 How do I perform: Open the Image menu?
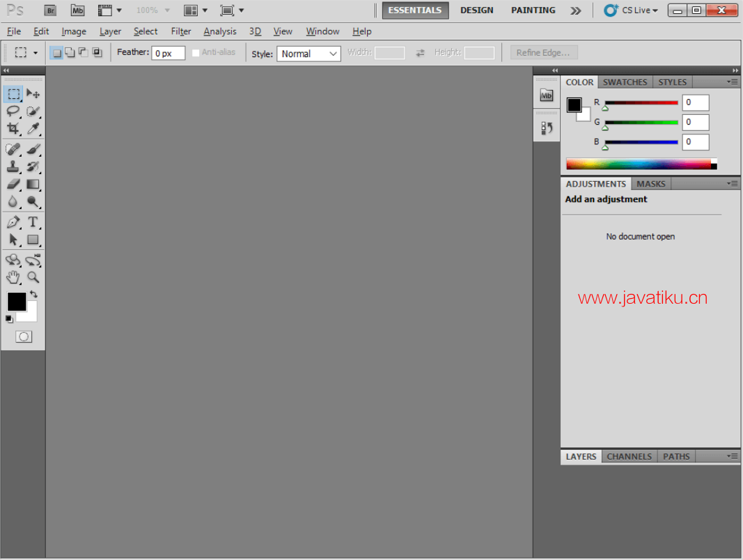[74, 31]
